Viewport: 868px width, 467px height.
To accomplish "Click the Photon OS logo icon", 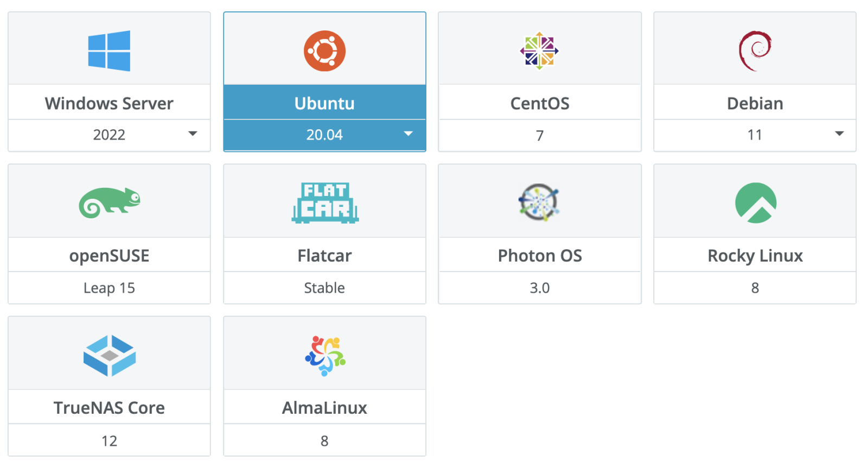I will 539,203.
